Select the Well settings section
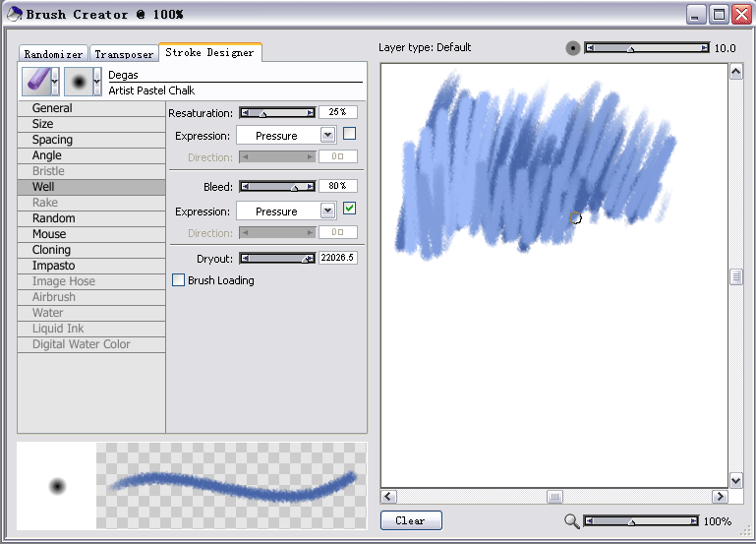The image size is (756, 544). tap(91, 187)
